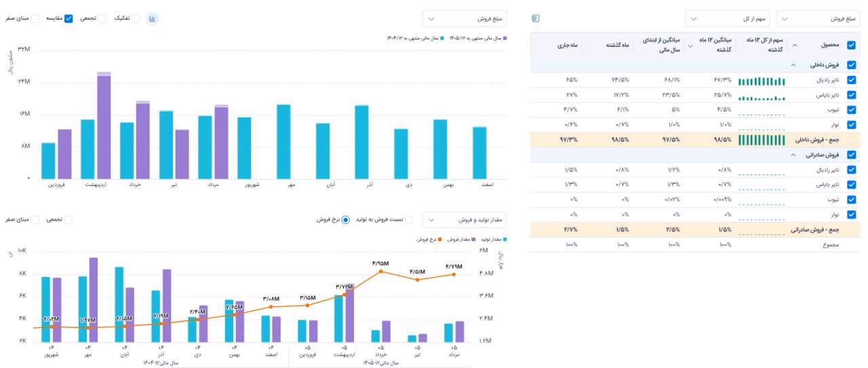The width and height of the screenshot is (868, 368).
Task: Open the مبلغ فروش dropdown above table
Action: click(x=816, y=18)
